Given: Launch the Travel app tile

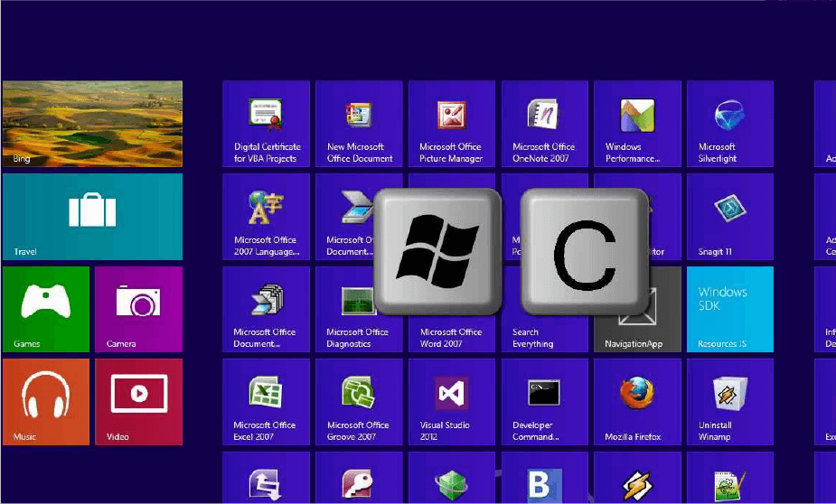Looking at the screenshot, I should pos(92,217).
